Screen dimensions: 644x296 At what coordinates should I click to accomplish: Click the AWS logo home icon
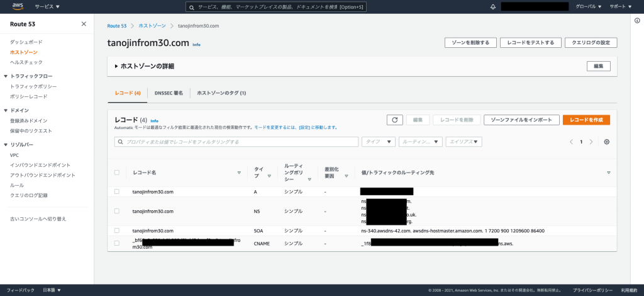coord(18,6)
